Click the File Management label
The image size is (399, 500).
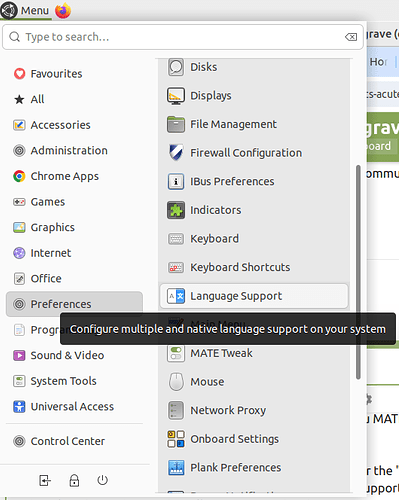pos(233,124)
